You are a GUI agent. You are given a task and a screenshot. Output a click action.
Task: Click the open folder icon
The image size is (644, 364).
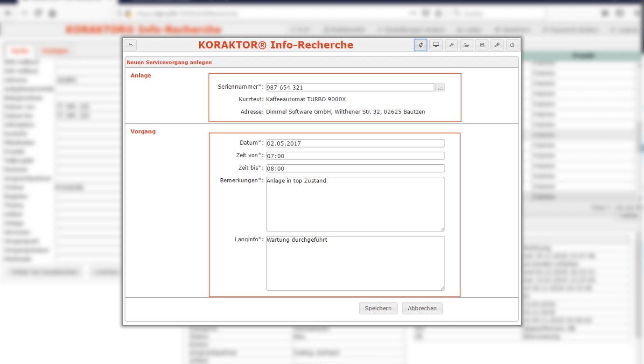click(x=466, y=45)
